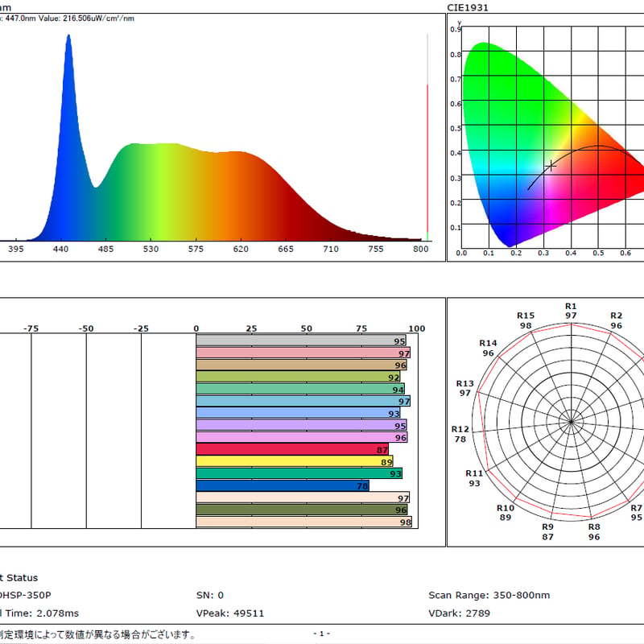
Task: Click the 800 wavelength axis label
Action: [x=420, y=249]
